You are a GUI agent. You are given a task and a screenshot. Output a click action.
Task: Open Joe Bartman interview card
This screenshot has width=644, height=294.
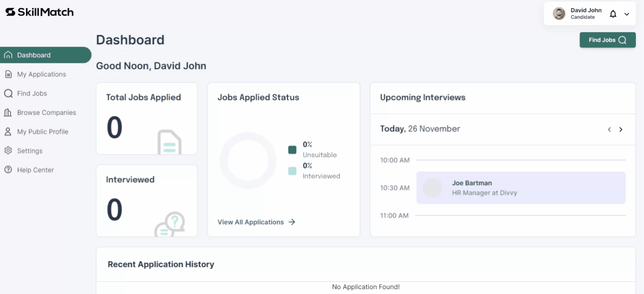[x=521, y=188]
